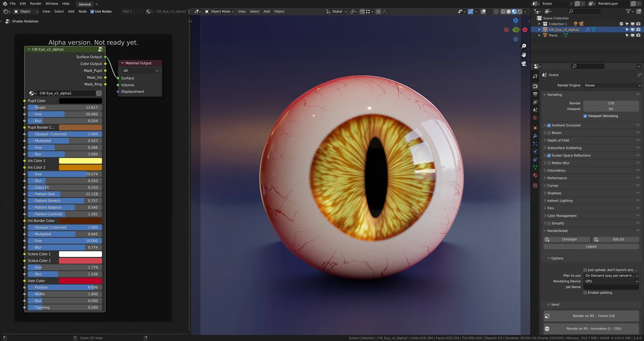This screenshot has height=341, width=644.
Task: Open the Render menu
Action: [36, 4]
